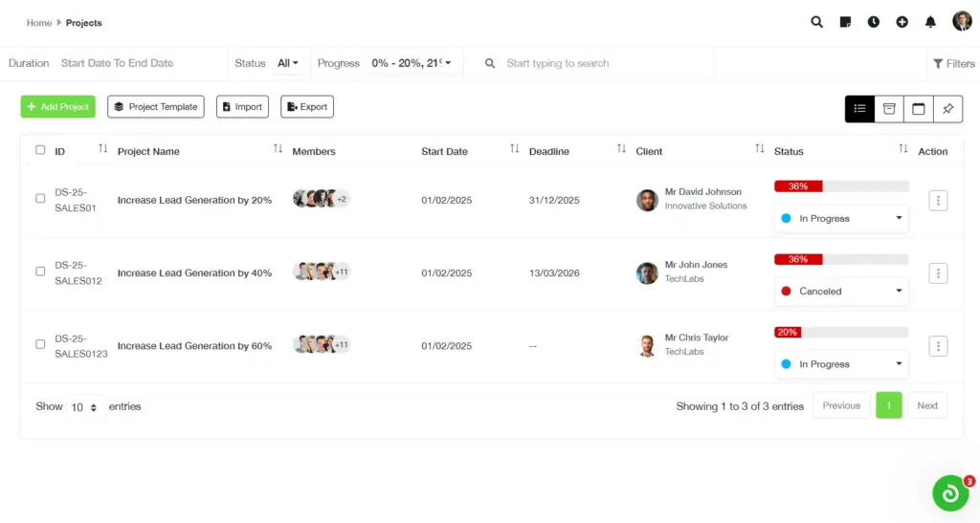Click the ID DS-25-SALES0123
980x523 pixels.
(x=80, y=346)
